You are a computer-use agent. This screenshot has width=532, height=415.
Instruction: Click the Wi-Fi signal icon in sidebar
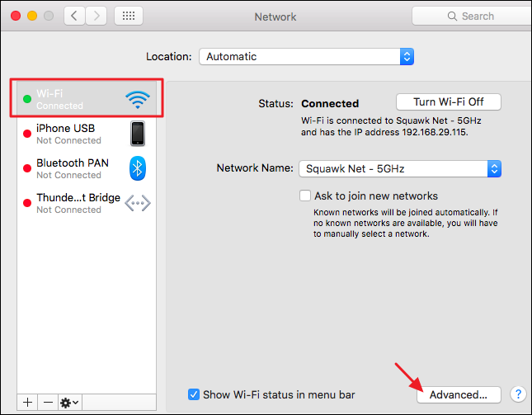click(138, 100)
